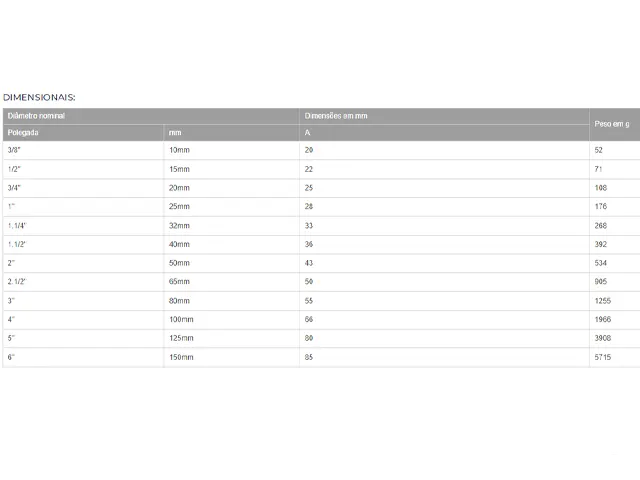Click the mm column header
The height and width of the screenshot is (480, 640).
[x=231, y=133]
